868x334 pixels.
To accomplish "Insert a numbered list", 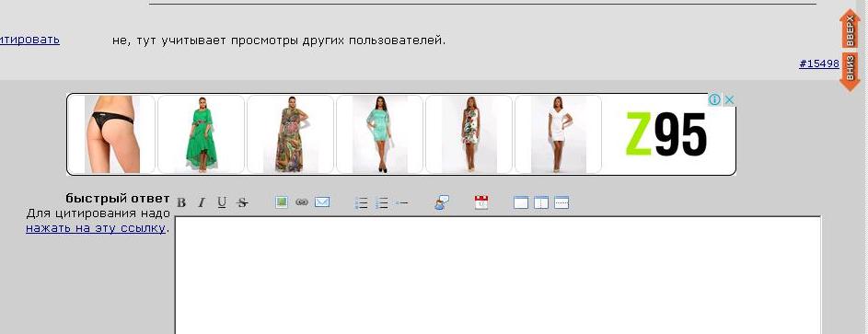I will [381, 203].
